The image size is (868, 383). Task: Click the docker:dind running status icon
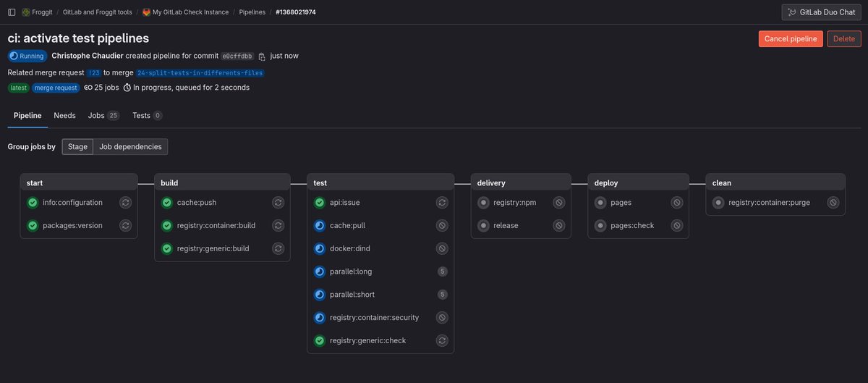click(320, 248)
